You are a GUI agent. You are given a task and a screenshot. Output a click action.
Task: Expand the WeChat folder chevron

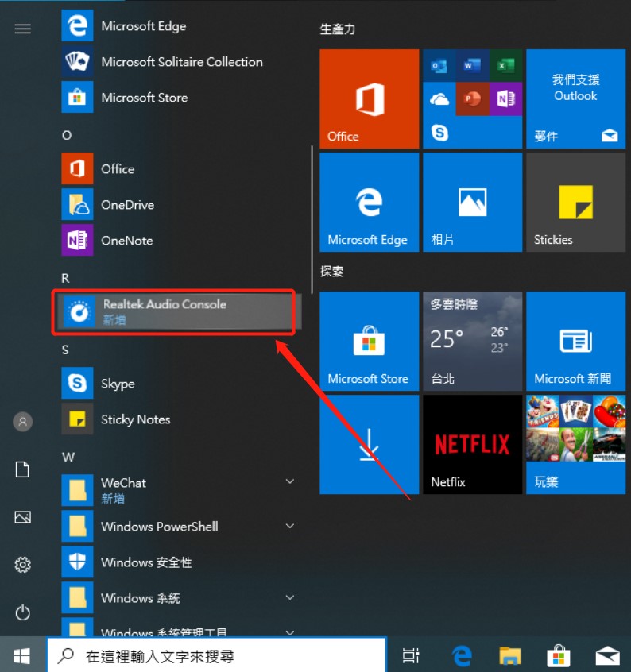click(x=290, y=482)
